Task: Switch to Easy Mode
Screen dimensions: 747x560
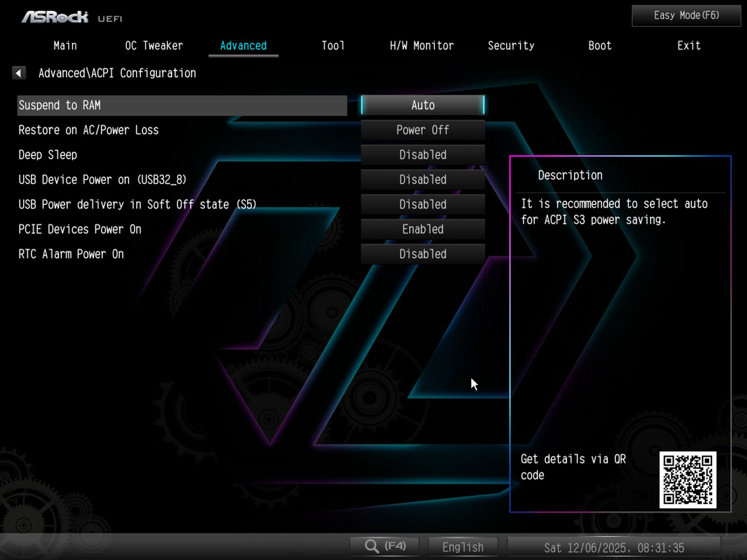Action: (686, 16)
